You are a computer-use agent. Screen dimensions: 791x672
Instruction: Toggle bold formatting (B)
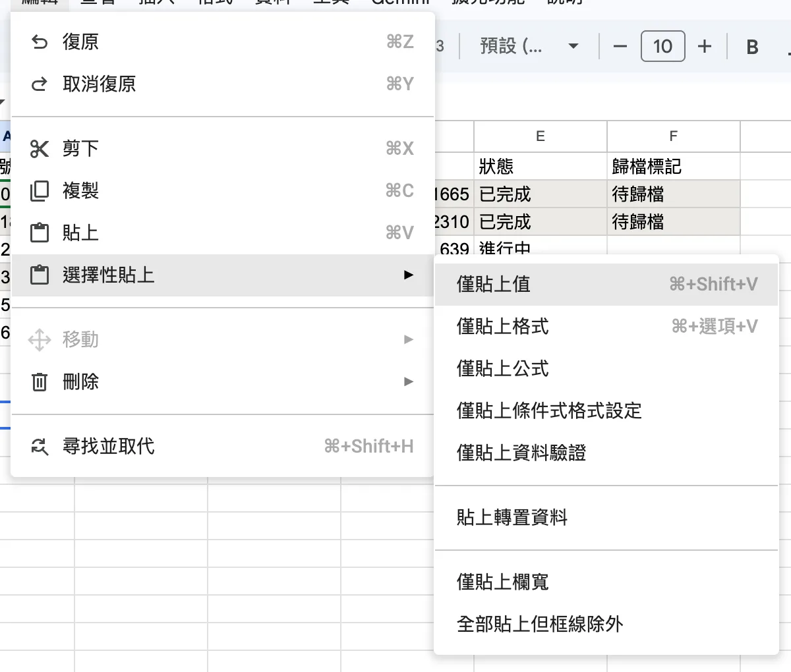click(752, 47)
